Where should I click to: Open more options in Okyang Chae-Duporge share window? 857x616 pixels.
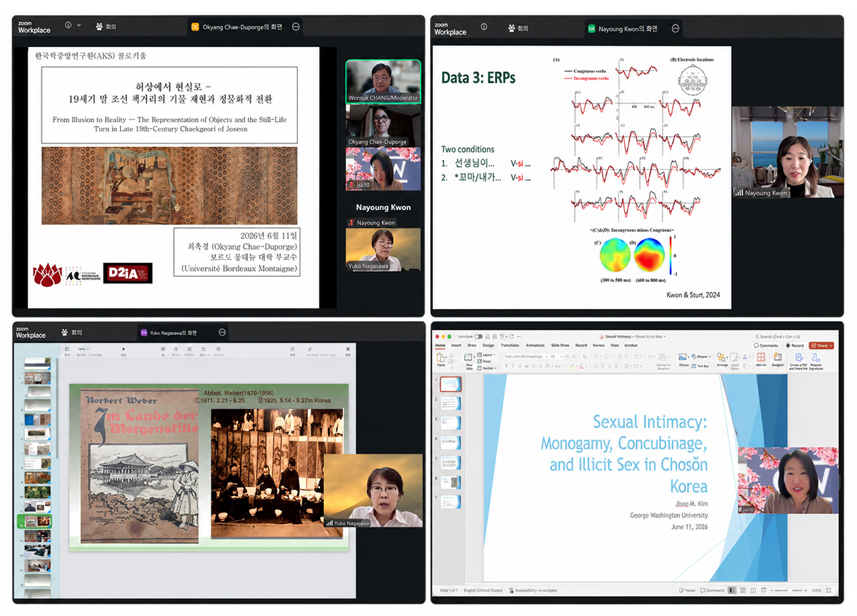296,27
